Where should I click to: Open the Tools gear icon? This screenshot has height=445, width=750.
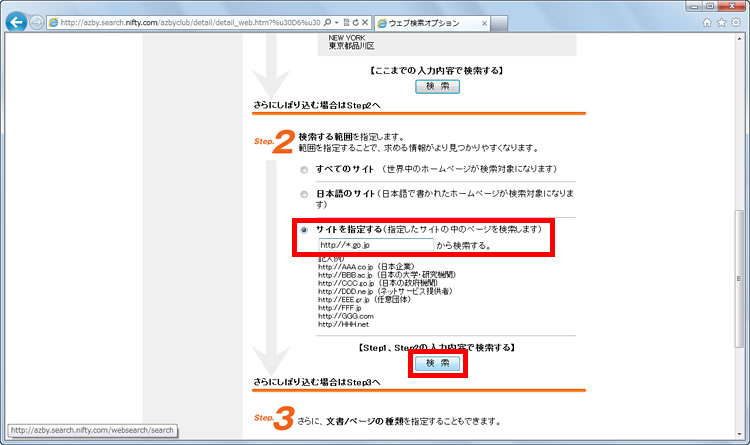coord(736,22)
